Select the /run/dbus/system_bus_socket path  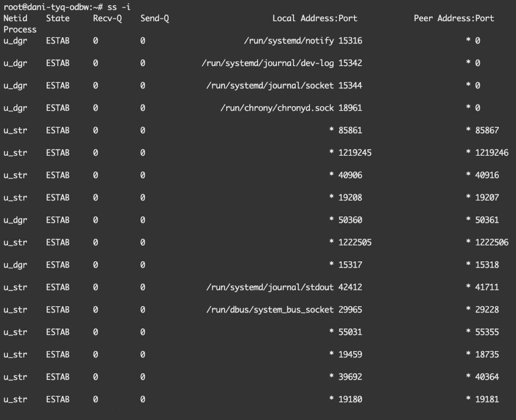click(x=270, y=310)
